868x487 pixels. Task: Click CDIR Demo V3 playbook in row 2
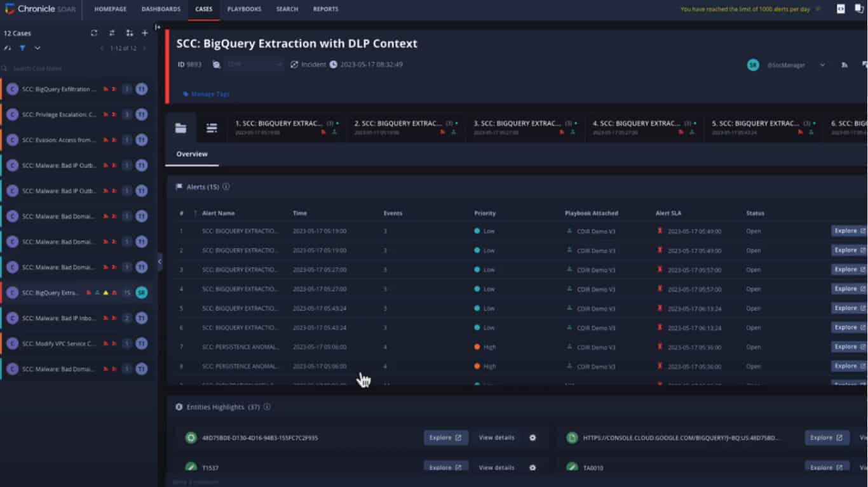click(591, 251)
